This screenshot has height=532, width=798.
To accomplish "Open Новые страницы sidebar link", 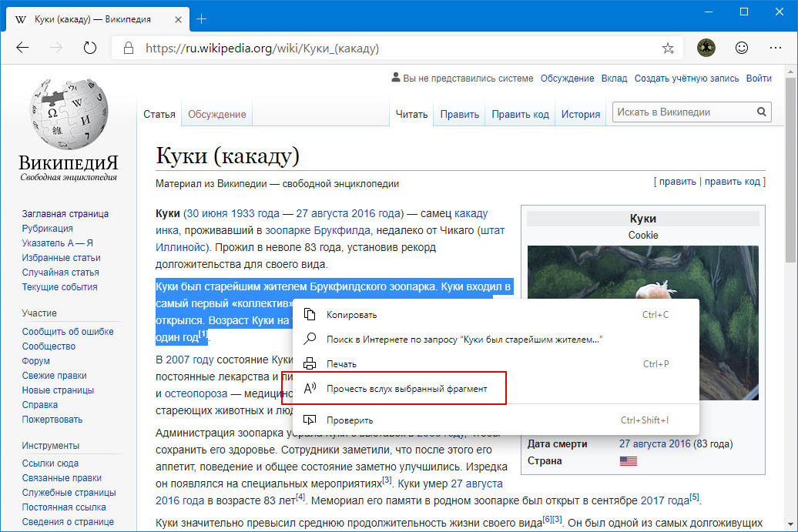I will [x=58, y=390].
